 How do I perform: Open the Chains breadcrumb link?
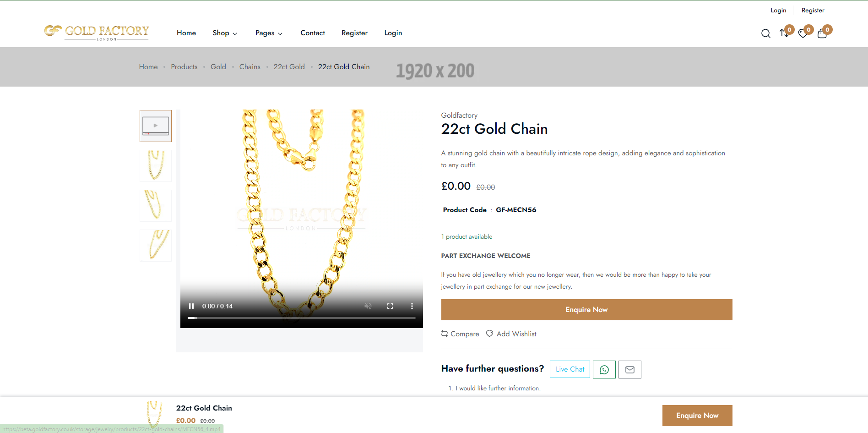tap(250, 67)
